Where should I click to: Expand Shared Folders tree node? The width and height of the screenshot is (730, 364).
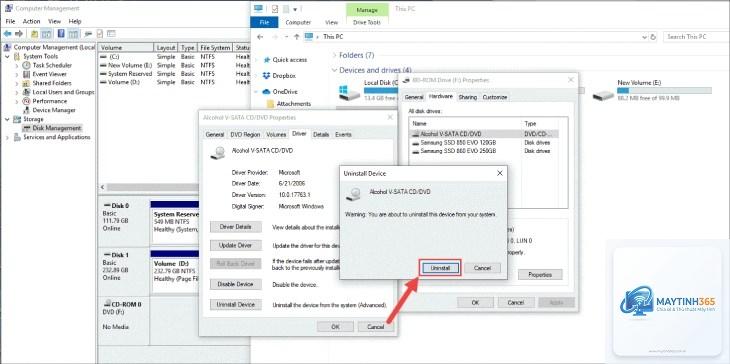[17, 83]
